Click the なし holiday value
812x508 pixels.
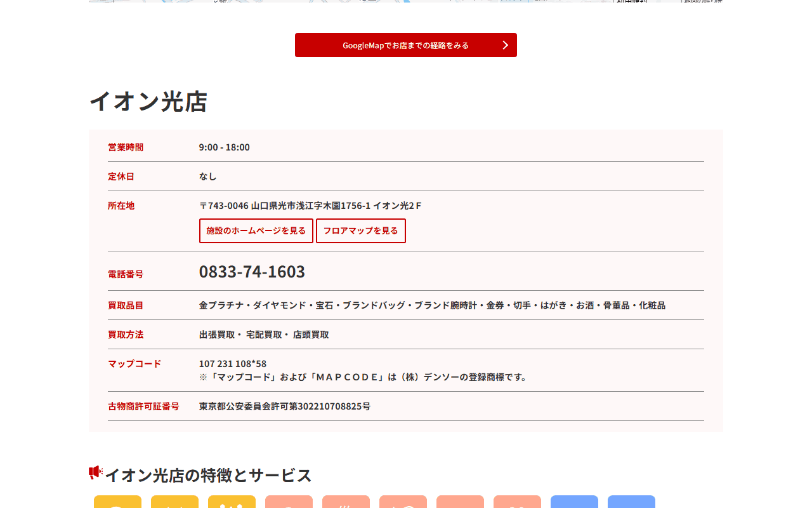(x=208, y=177)
